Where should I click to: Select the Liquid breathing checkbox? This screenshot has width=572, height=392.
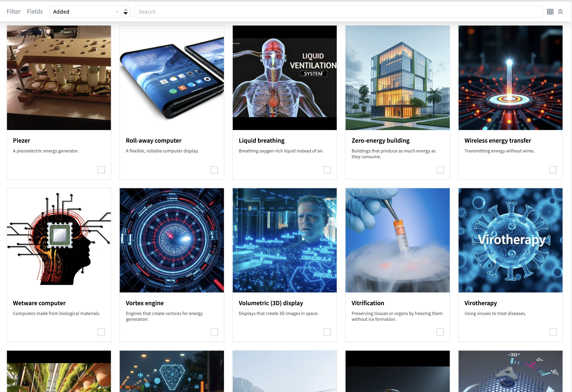[x=327, y=170]
